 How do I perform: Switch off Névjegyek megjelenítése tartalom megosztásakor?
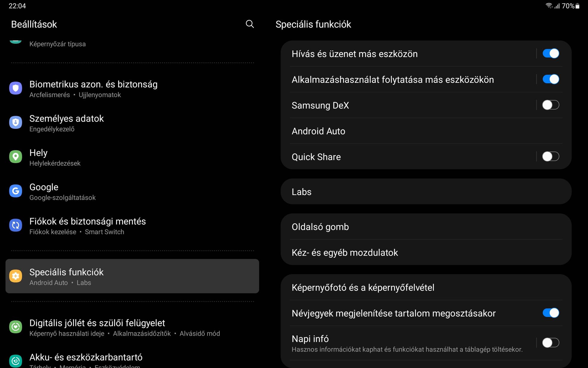[x=551, y=313]
